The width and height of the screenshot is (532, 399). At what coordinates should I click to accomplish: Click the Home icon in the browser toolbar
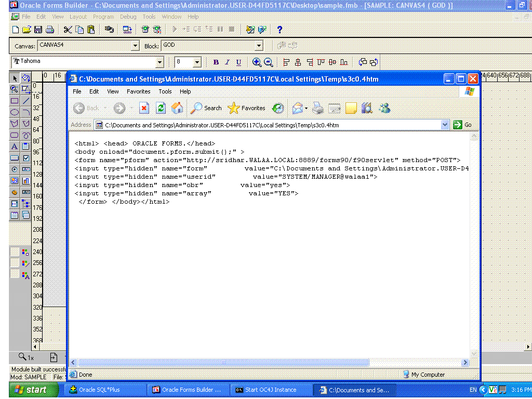click(177, 108)
